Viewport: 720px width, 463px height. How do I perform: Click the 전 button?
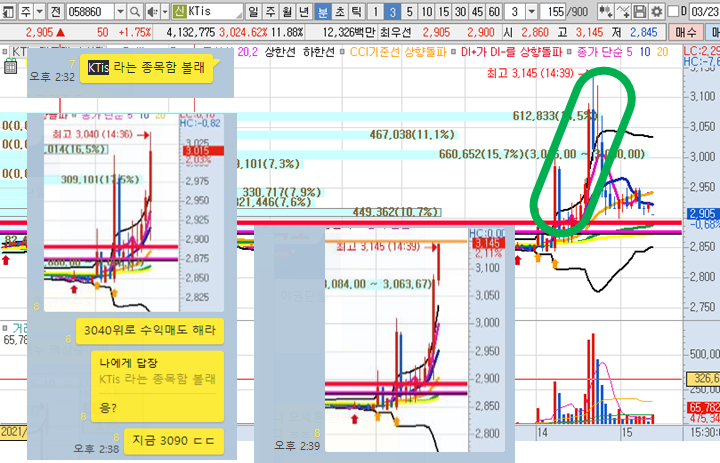pyautogui.click(x=56, y=11)
